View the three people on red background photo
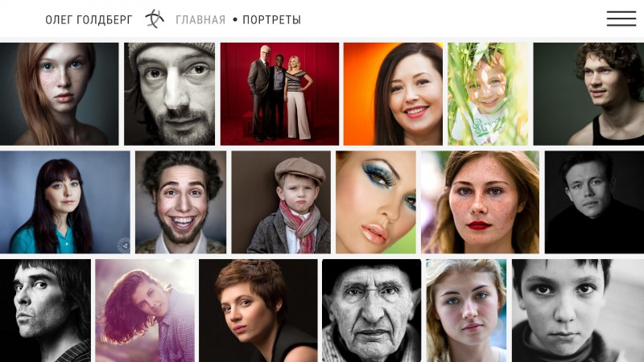Image resolution: width=644 pixels, height=362 pixels. [x=279, y=94]
